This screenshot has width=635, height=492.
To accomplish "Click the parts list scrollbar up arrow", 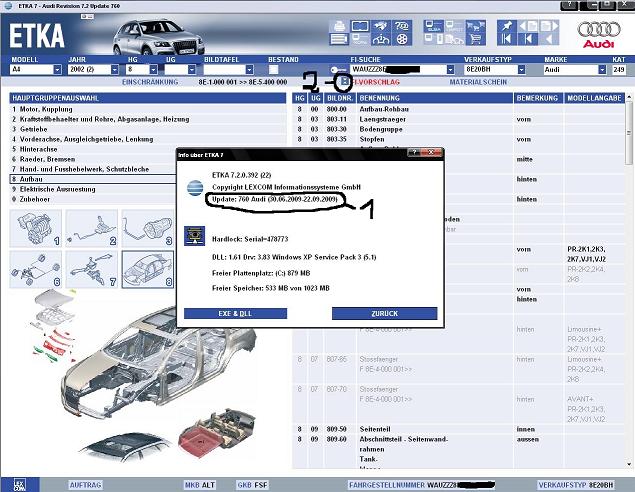I will [629, 97].
